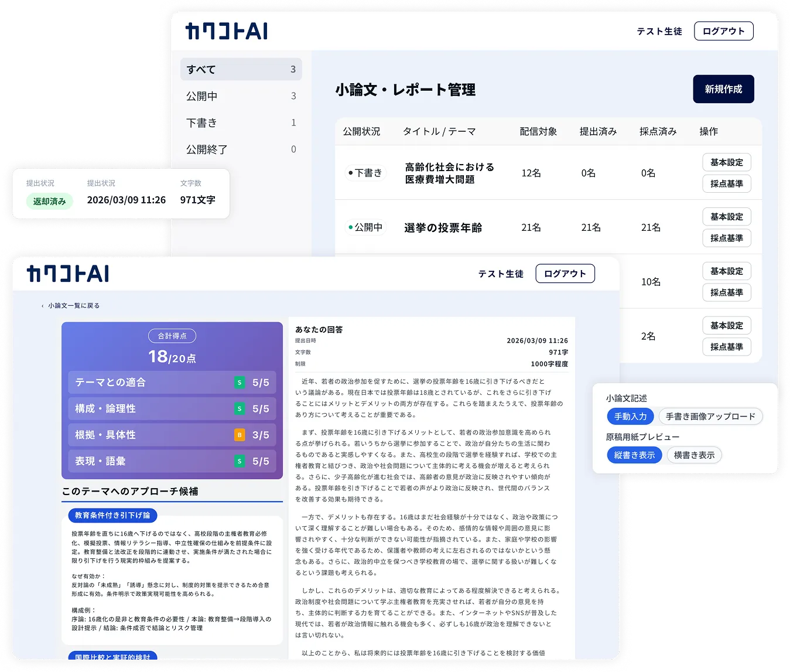This screenshot has width=790, height=672.
Task: Click the 返却済み status badge
Action: 49,201
